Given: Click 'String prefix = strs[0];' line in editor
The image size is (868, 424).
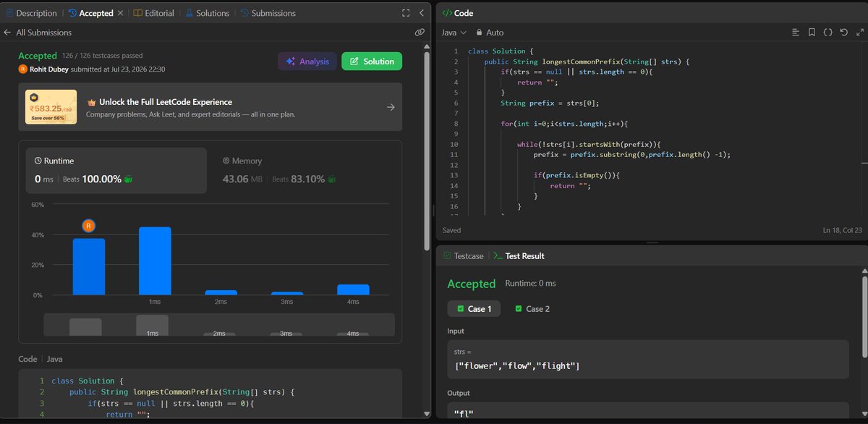Looking at the screenshot, I should pyautogui.click(x=550, y=103).
